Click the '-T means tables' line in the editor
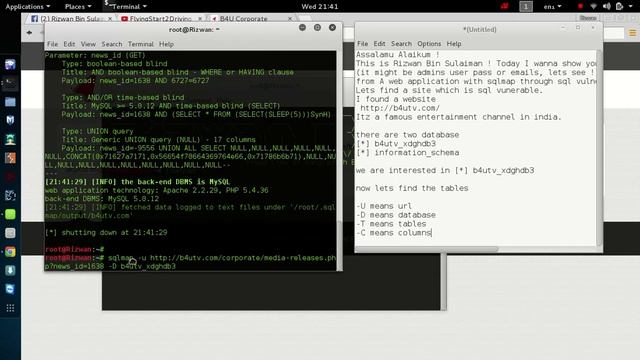 click(391, 224)
